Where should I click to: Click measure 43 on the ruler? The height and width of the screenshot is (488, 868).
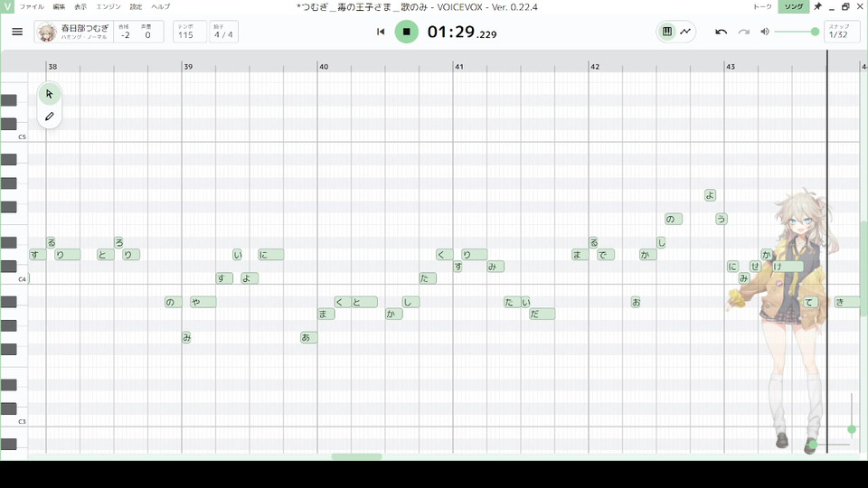[731, 66]
